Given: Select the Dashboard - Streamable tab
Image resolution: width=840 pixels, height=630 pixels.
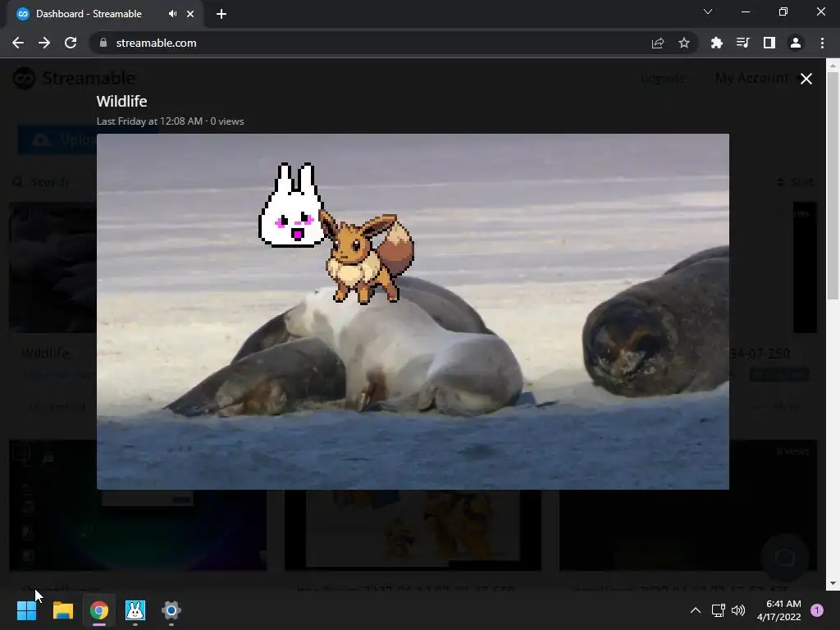Looking at the screenshot, I should 105,14.
